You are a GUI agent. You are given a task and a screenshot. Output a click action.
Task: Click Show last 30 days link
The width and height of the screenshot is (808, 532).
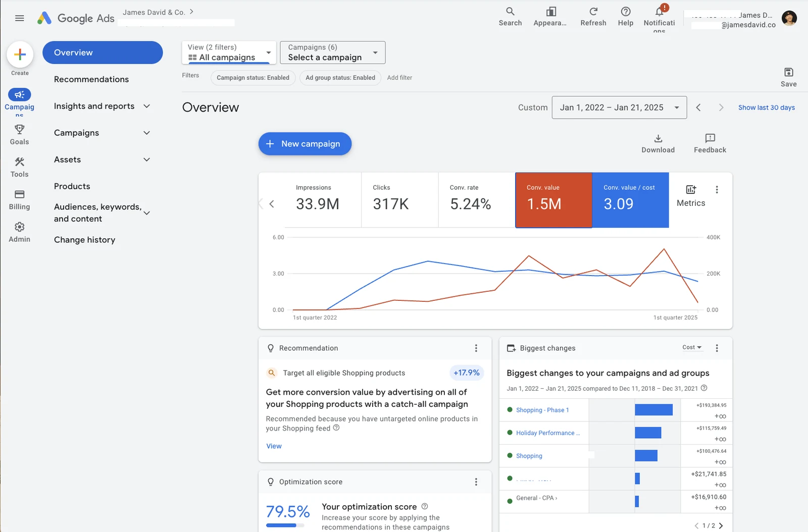click(x=766, y=108)
